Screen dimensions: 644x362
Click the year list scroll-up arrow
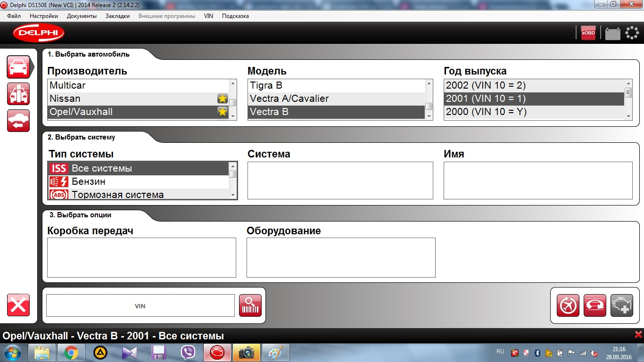pos(628,83)
